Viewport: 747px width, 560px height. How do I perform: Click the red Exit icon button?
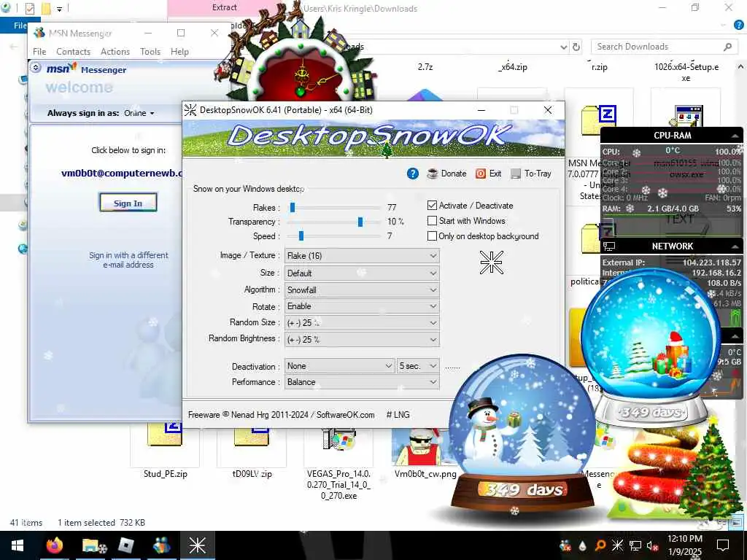coord(488,174)
